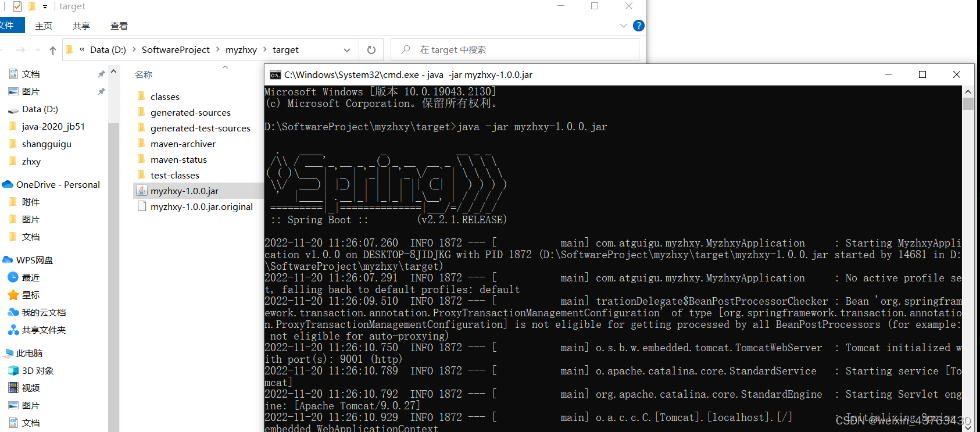Select OneDrive - Personal in sidebar
The height and width of the screenshot is (432, 980).
coord(58,184)
